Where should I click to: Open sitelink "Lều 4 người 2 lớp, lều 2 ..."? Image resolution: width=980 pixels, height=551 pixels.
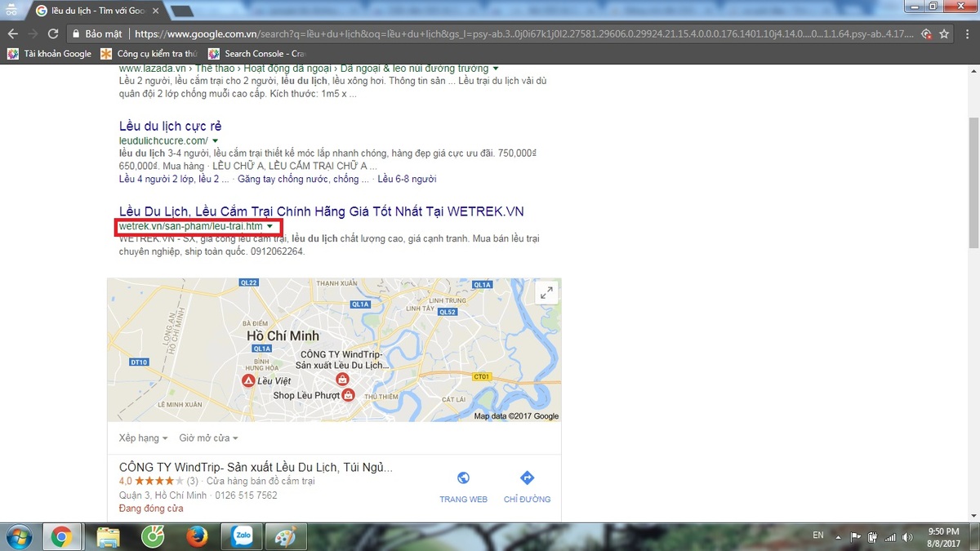[173, 179]
